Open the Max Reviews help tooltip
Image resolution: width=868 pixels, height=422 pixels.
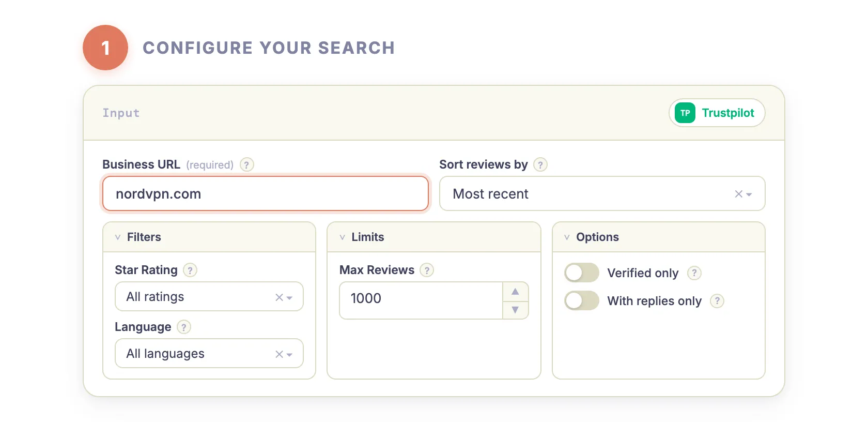click(427, 270)
